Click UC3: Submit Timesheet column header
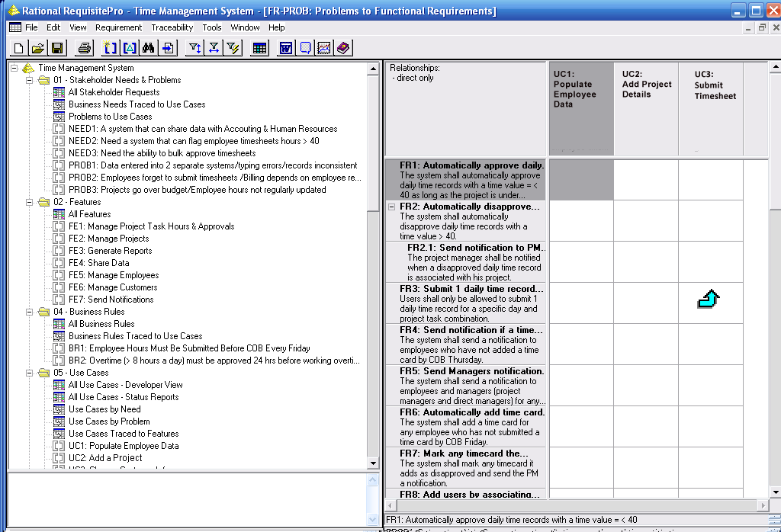The height and width of the screenshot is (532, 781). 711,108
